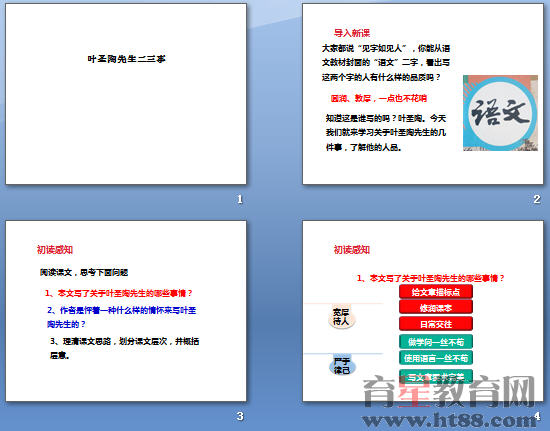The image size is (550, 431).
Task: Click the red 日常交往 box
Action: (436, 324)
